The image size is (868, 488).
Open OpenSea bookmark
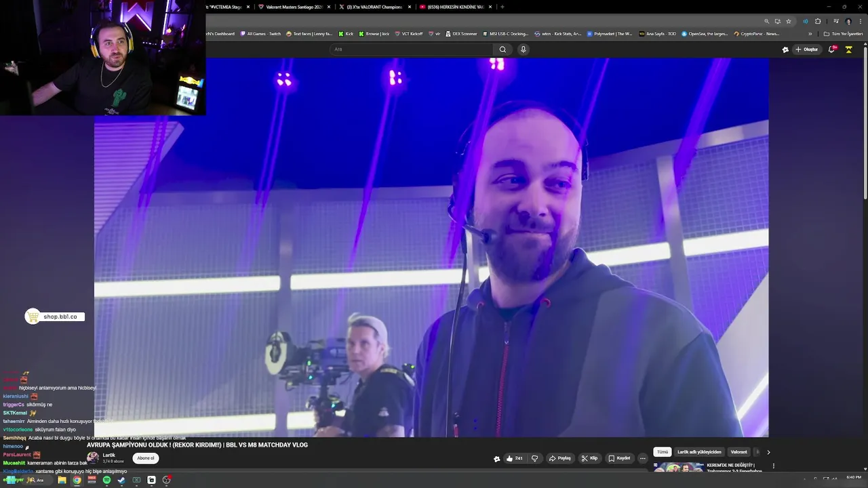pos(705,34)
